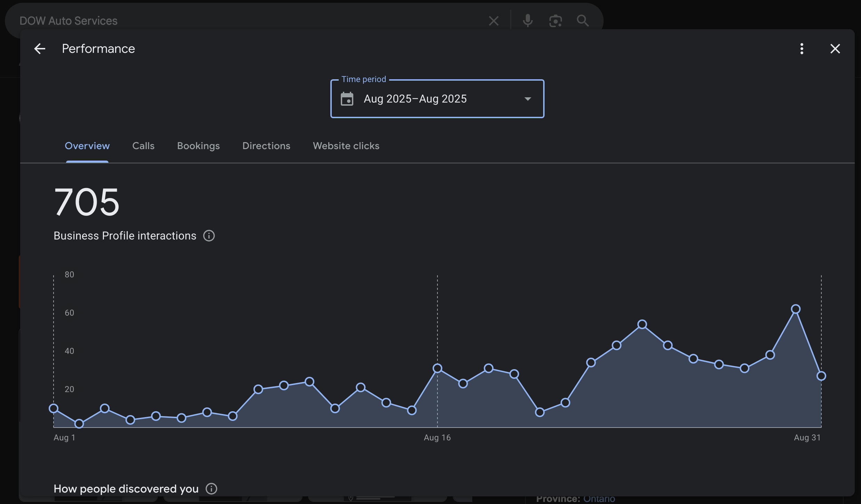Switch to the Bookings tab
Image resolution: width=861 pixels, height=504 pixels.
[198, 146]
